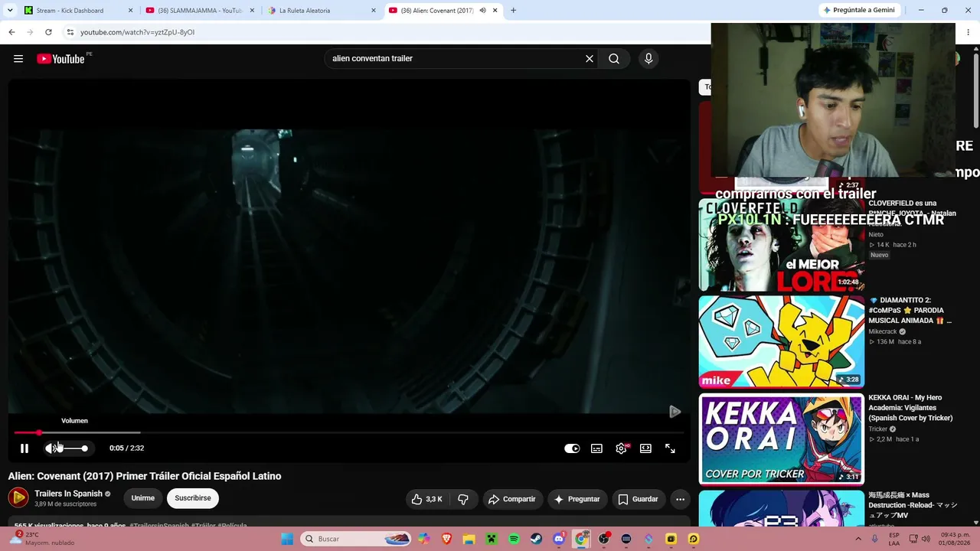This screenshot has height=551, width=980.
Task: Open the Trailers In Spanish channel avatar
Action: coord(18,498)
